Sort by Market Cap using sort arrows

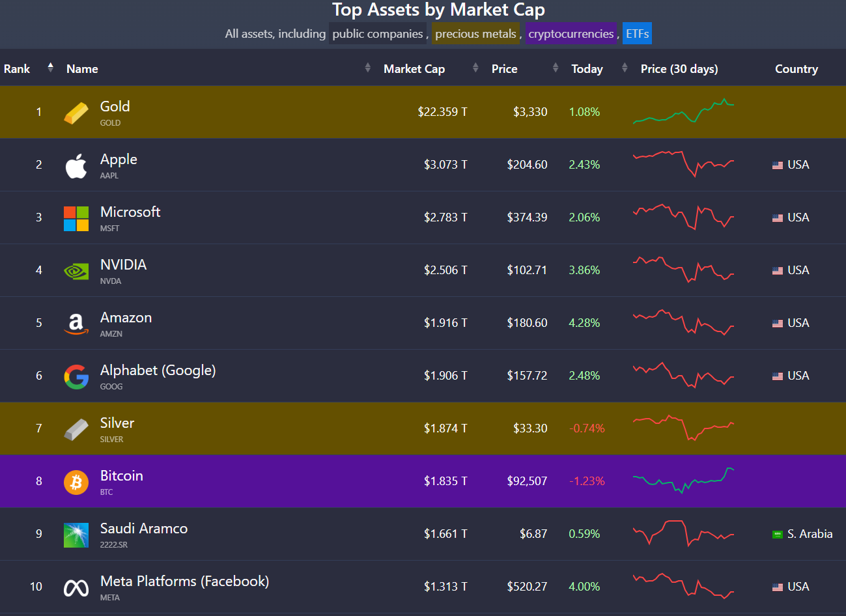[x=475, y=68]
